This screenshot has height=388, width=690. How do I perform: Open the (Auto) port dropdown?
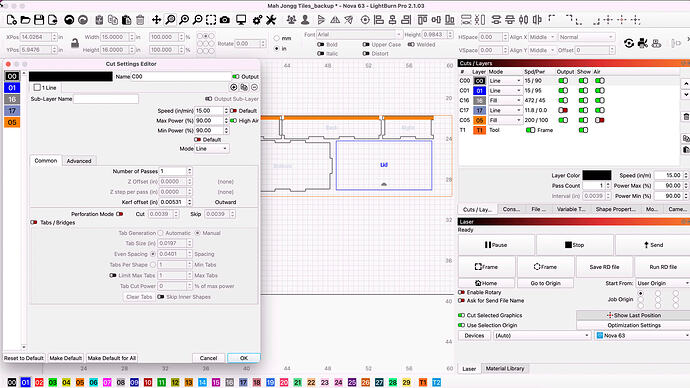542,336
